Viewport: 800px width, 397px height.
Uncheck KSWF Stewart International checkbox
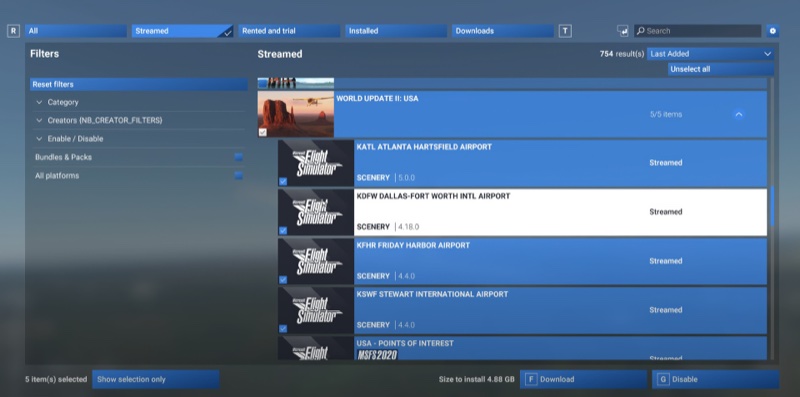283,329
